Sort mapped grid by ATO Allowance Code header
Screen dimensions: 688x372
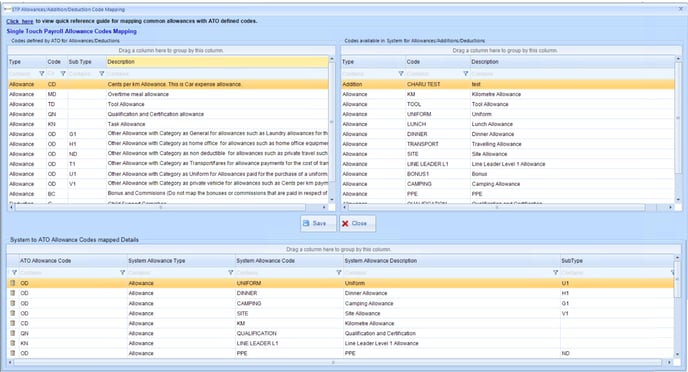[x=73, y=261]
